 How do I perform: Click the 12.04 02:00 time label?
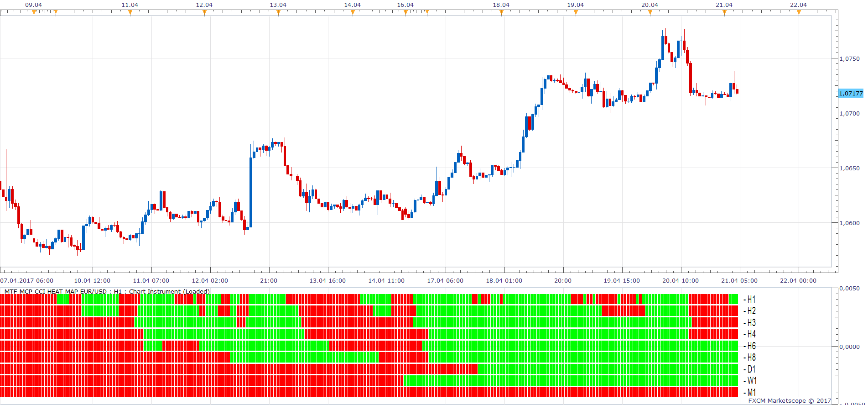(210, 280)
